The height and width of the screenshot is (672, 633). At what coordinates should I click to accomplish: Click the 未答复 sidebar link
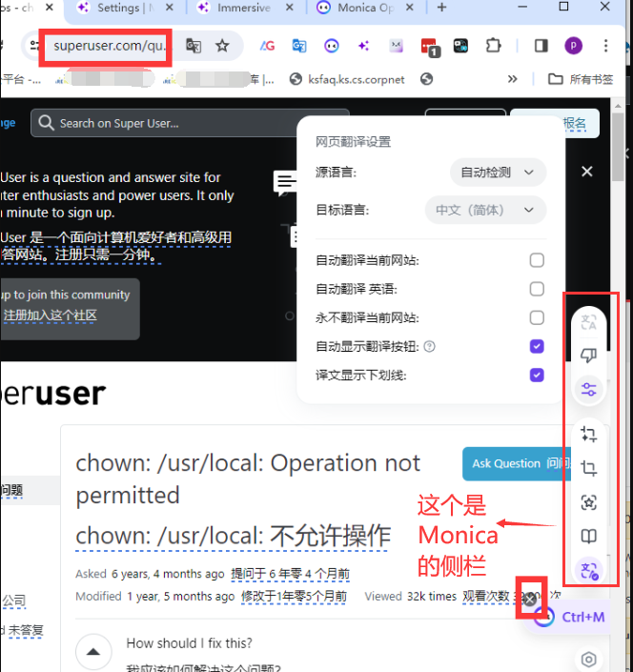point(26,630)
